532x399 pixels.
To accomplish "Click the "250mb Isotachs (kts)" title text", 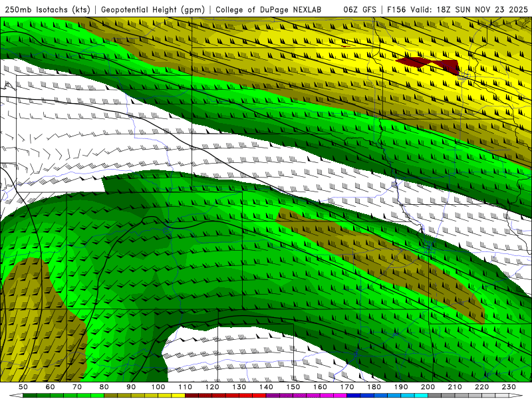I will [48, 9].
